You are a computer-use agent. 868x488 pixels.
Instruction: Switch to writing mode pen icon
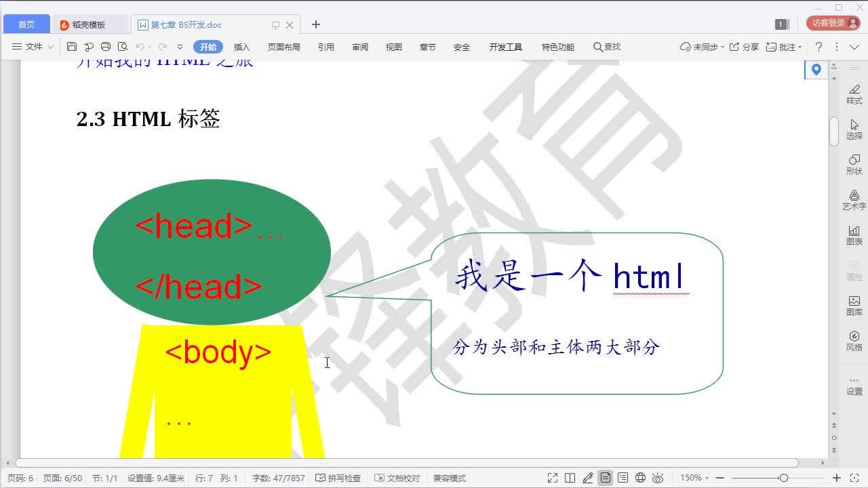(x=588, y=478)
